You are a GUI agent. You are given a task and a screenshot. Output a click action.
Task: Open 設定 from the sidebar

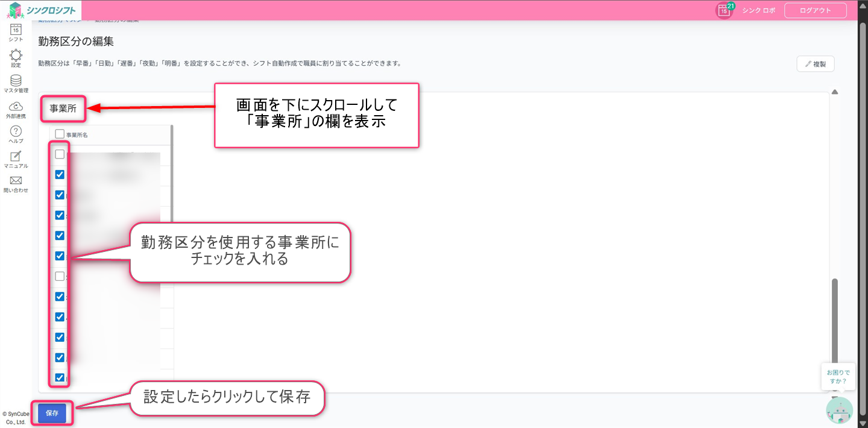coord(16,58)
